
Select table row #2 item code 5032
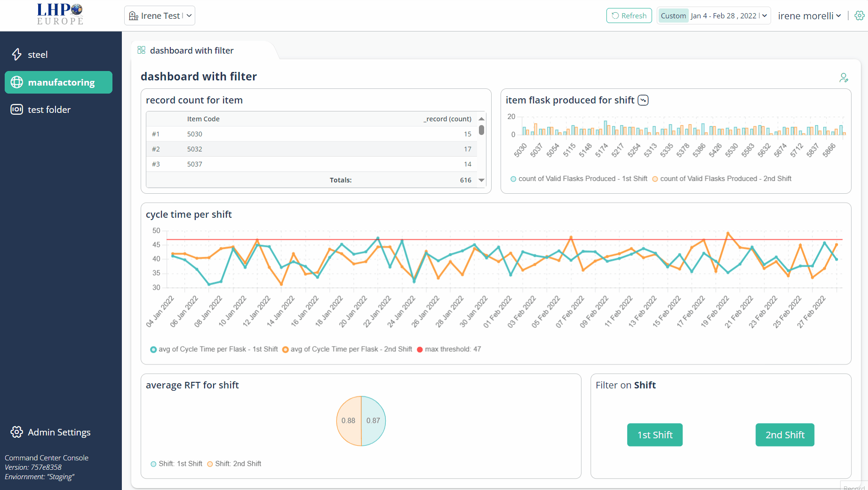311,149
